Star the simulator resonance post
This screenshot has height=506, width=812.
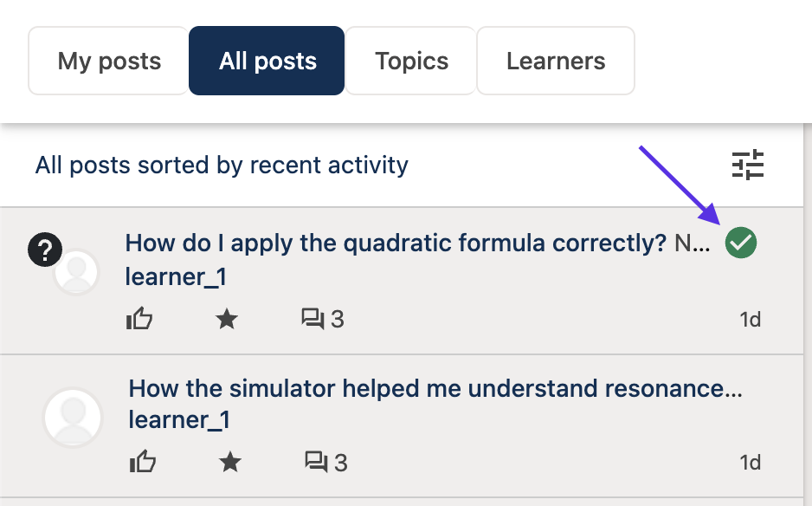tap(230, 462)
